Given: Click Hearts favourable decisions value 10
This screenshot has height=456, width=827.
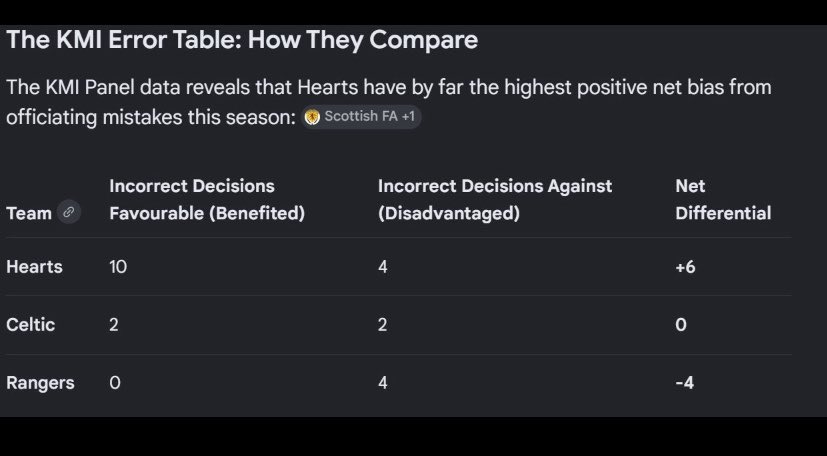Looking at the screenshot, I should click(x=118, y=267).
